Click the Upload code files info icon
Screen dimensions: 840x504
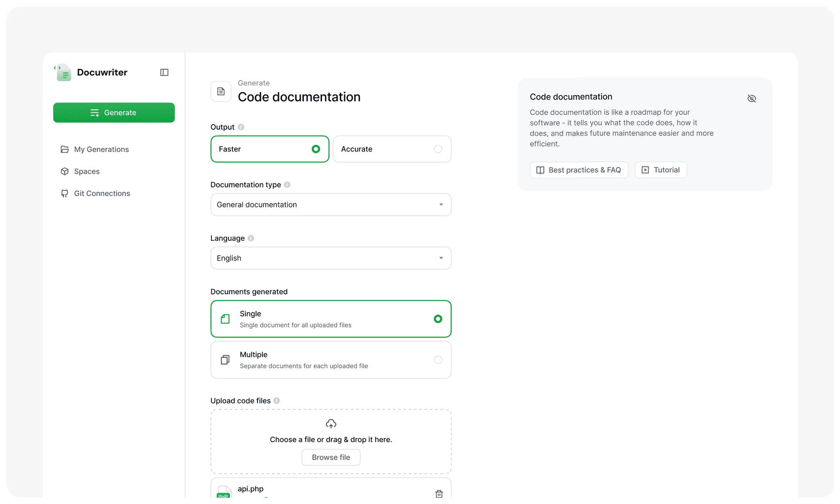[277, 401]
